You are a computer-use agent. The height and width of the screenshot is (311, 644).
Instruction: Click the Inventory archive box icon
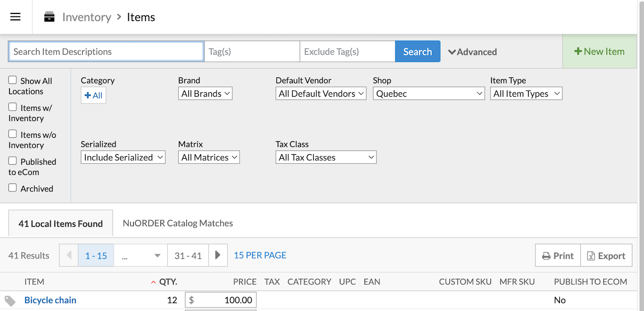point(49,17)
